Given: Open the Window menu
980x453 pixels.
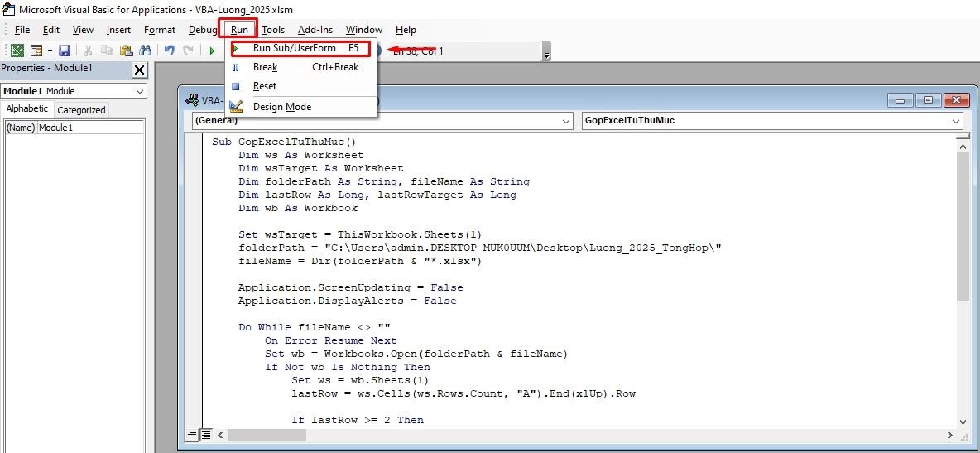Looking at the screenshot, I should tap(363, 30).
